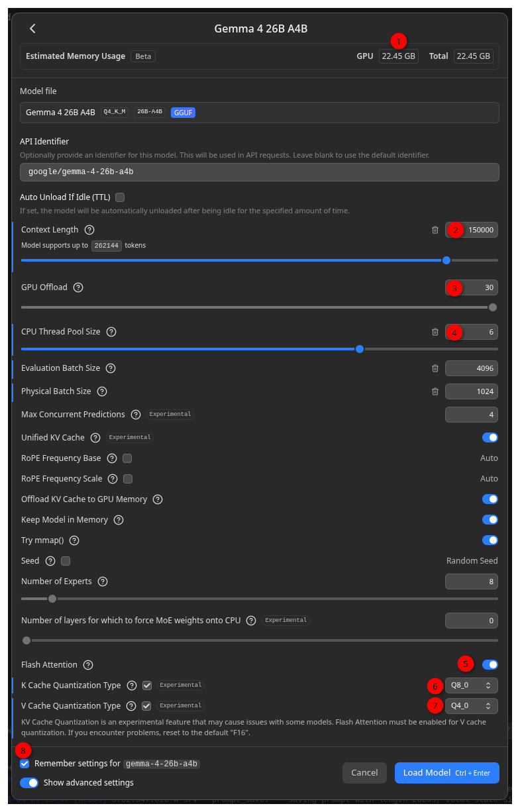The height and width of the screenshot is (812, 520).
Task: Click the Number of Experts value field
Action: tap(472, 582)
